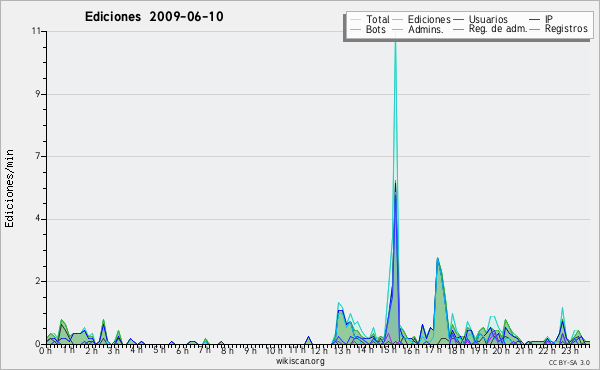600x370 pixels.
Task: Click the 0 h label on time axis
Action: point(45,350)
